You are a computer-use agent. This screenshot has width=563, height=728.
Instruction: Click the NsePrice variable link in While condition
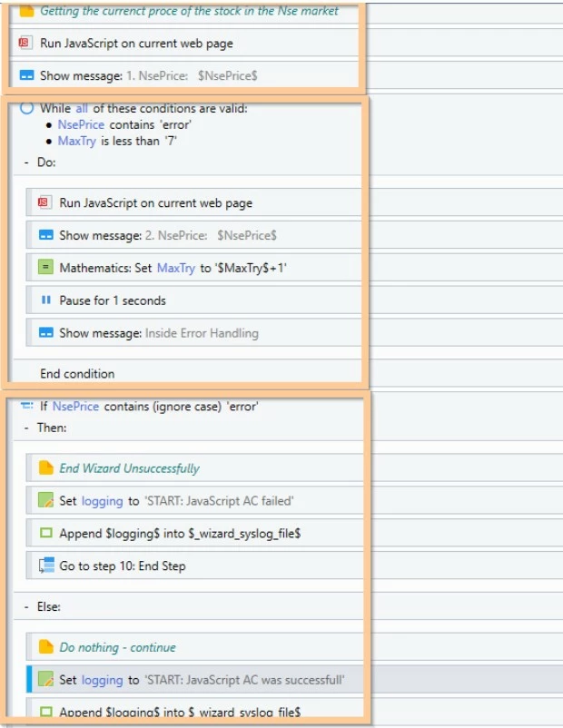tap(81, 125)
